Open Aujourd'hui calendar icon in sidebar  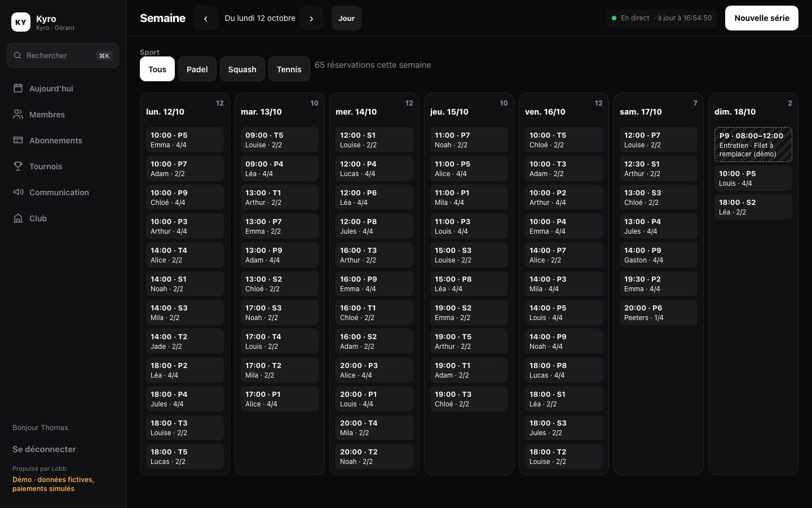pyautogui.click(x=18, y=88)
